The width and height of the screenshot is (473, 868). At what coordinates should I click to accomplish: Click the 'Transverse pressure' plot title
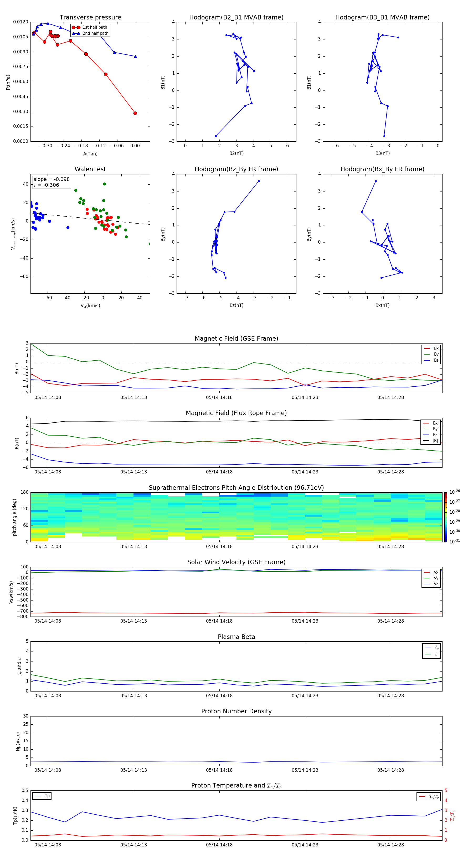tap(90, 18)
